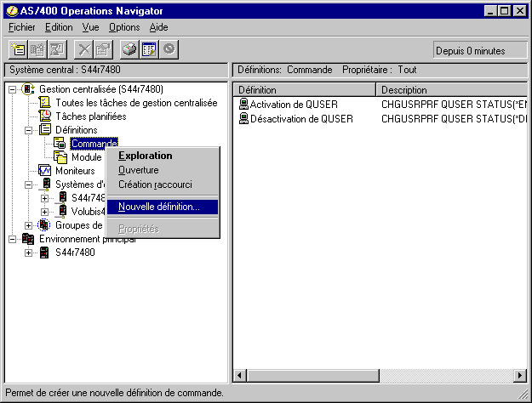
Task: Open the Options menu
Action: (124, 27)
